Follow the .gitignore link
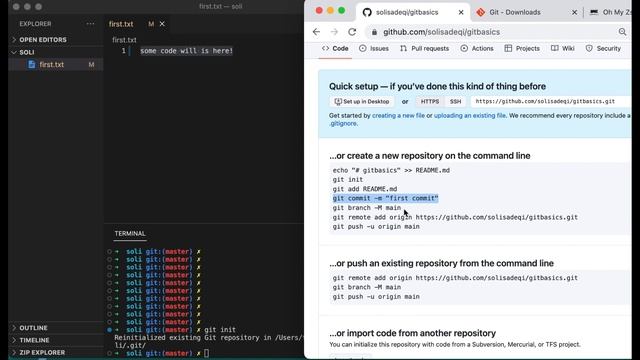The image size is (640, 360). tap(343, 124)
